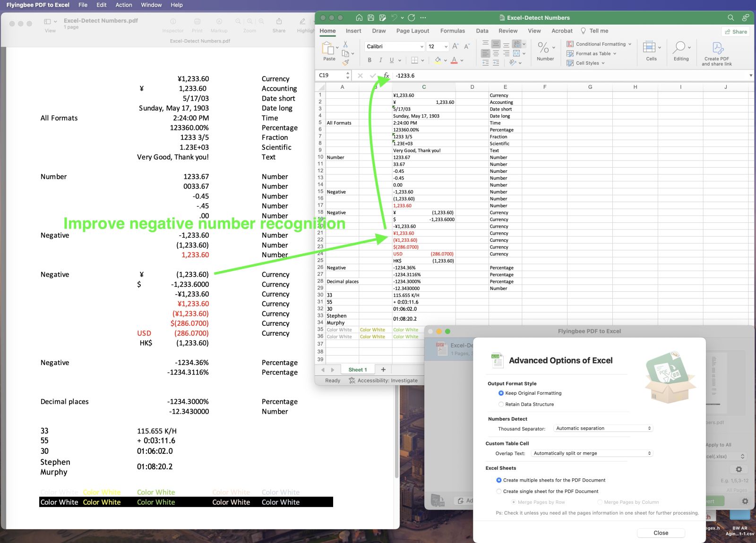Expand the Number format dropdown
Screen dimensions: 756x543
pyautogui.click(x=554, y=48)
